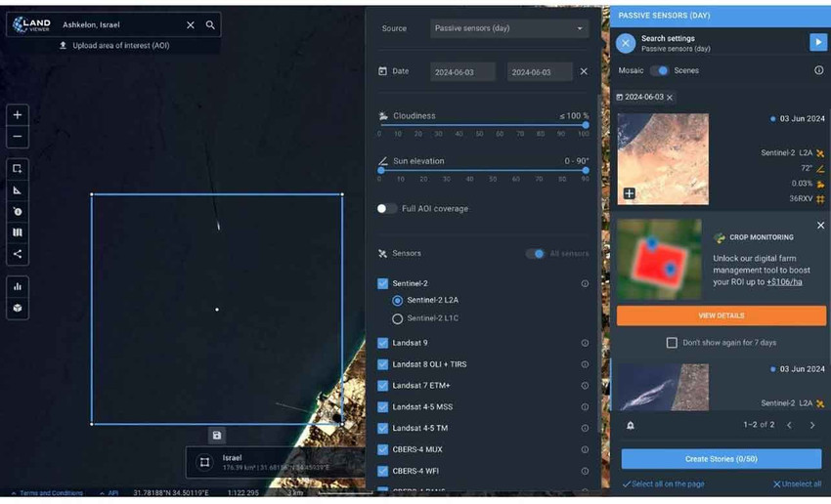Click the +$106/ha link
Screen dimensions: 831x504
784,282
